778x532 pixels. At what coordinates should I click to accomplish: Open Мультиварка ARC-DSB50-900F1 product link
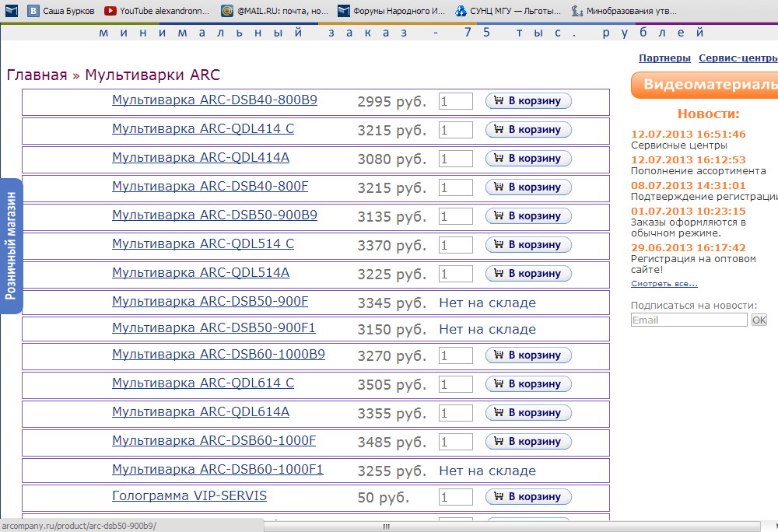[x=213, y=327]
